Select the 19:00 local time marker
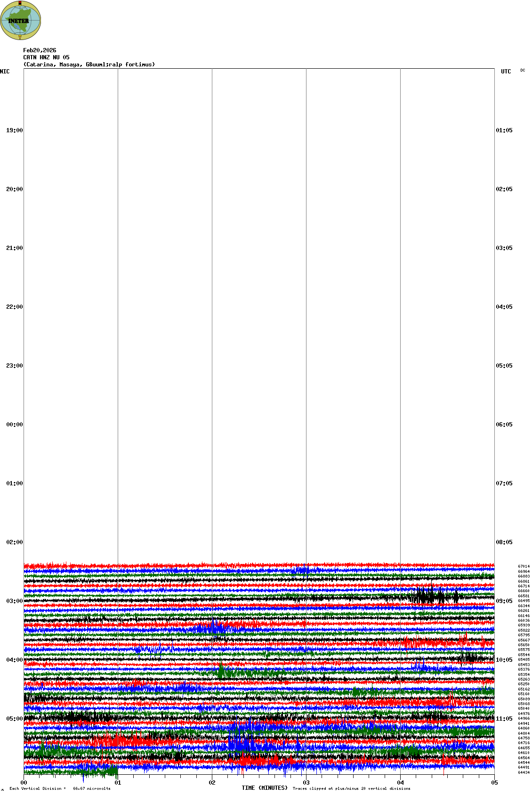Image resolution: width=532 pixels, height=795 pixels. click(x=14, y=130)
